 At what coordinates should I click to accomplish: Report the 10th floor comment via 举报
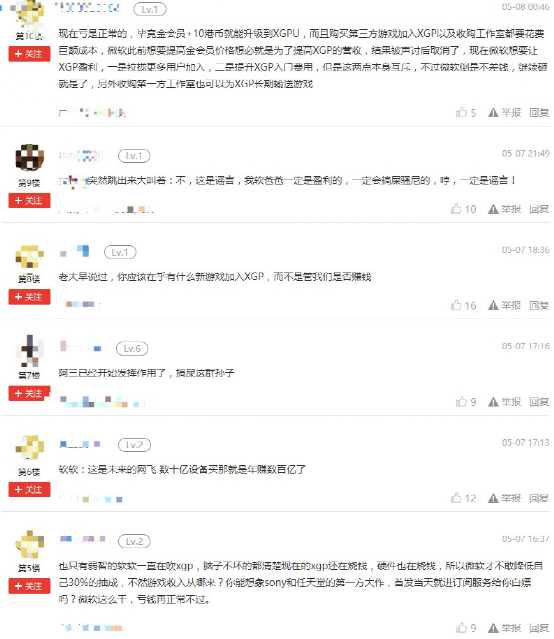[505, 112]
